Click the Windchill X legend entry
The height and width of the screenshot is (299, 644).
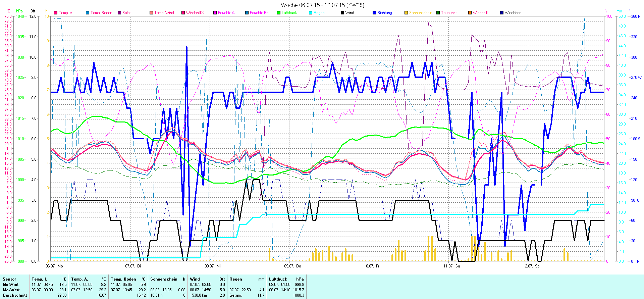coord(195,13)
